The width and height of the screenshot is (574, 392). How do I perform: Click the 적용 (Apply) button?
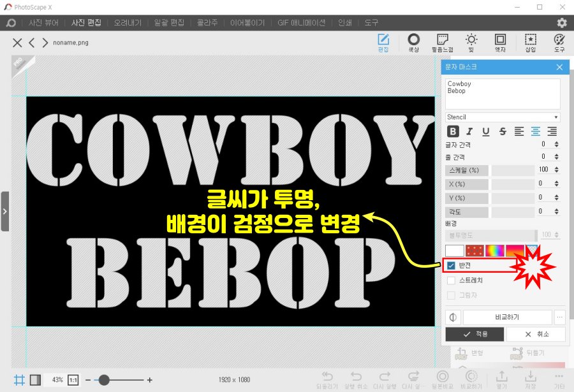pyautogui.click(x=475, y=334)
